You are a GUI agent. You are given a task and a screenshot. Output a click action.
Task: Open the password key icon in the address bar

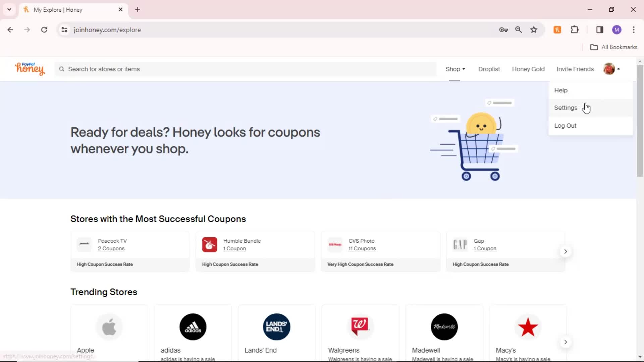click(503, 30)
